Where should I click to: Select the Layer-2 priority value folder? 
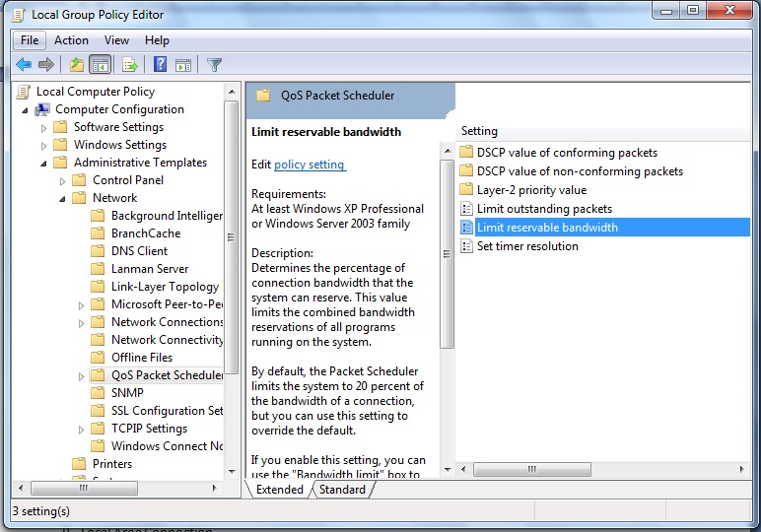coord(466,189)
